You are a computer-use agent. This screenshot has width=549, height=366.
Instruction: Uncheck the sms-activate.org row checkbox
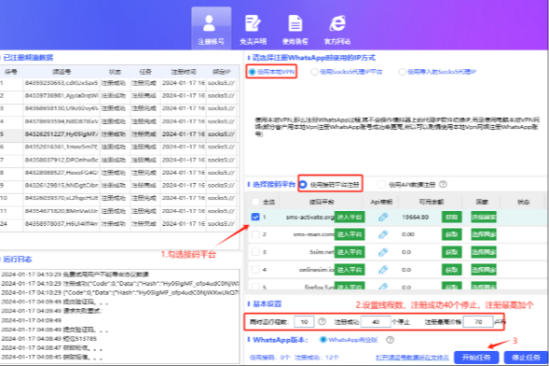pos(255,217)
